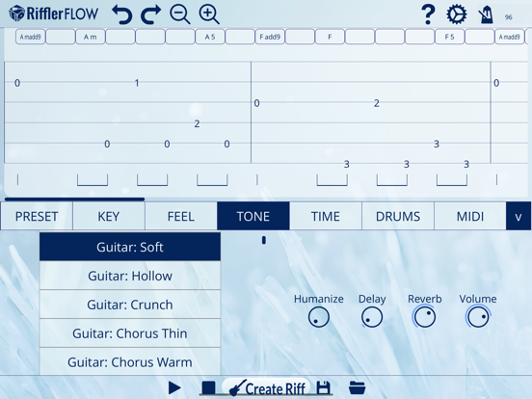The width and height of the screenshot is (532, 399).
Task: Undo the last action
Action: click(x=121, y=14)
